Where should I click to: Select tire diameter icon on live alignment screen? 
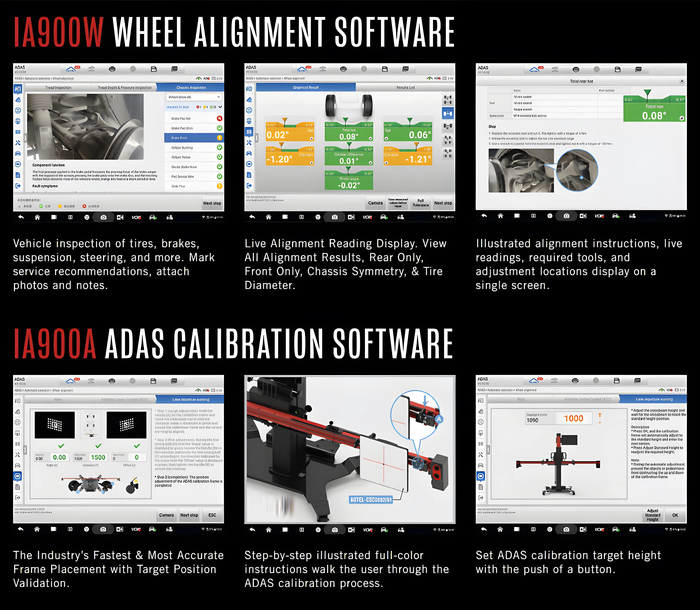tap(448, 153)
